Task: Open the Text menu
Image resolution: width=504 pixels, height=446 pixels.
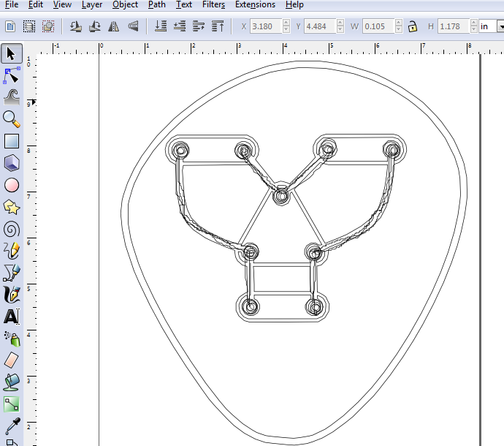Action: 184,4
